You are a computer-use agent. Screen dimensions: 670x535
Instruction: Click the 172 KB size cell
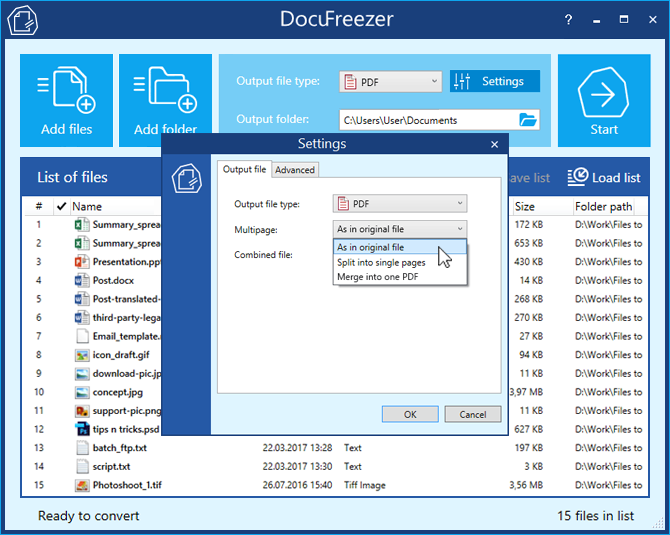(x=529, y=225)
